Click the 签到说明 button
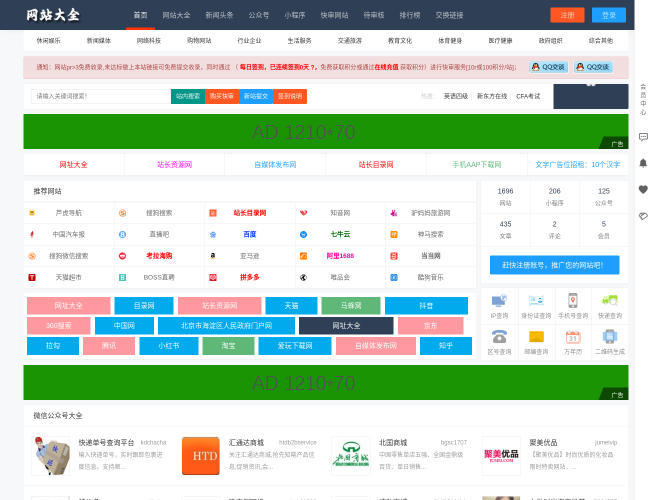The width and height of the screenshot is (650, 500). click(290, 96)
